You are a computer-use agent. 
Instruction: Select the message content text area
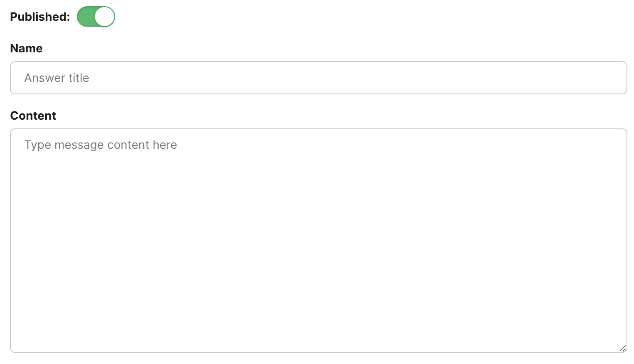click(x=319, y=241)
